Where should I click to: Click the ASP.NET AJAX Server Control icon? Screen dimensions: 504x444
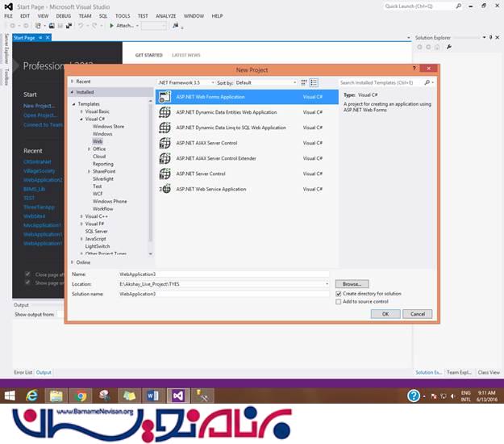coord(165,143)
